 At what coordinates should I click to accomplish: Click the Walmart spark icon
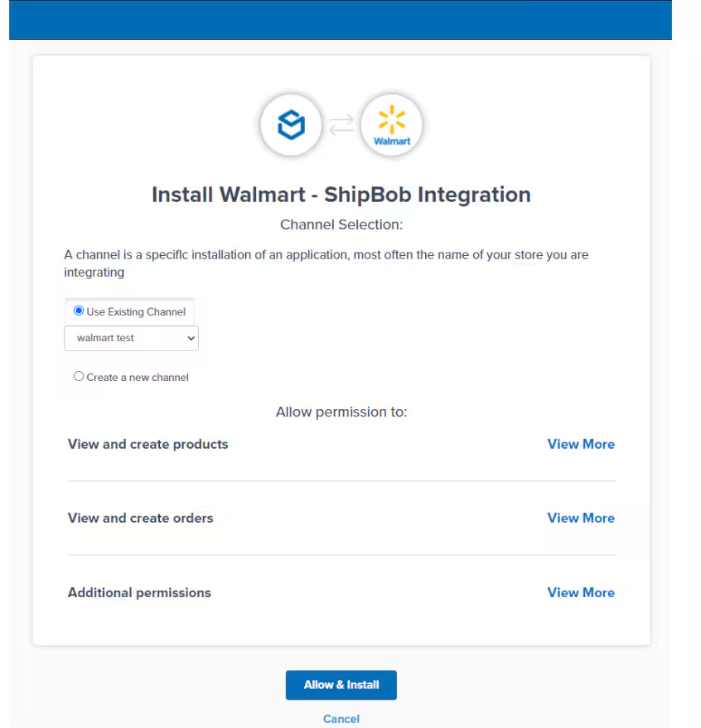pyautogui.click(x=391, y=118)
